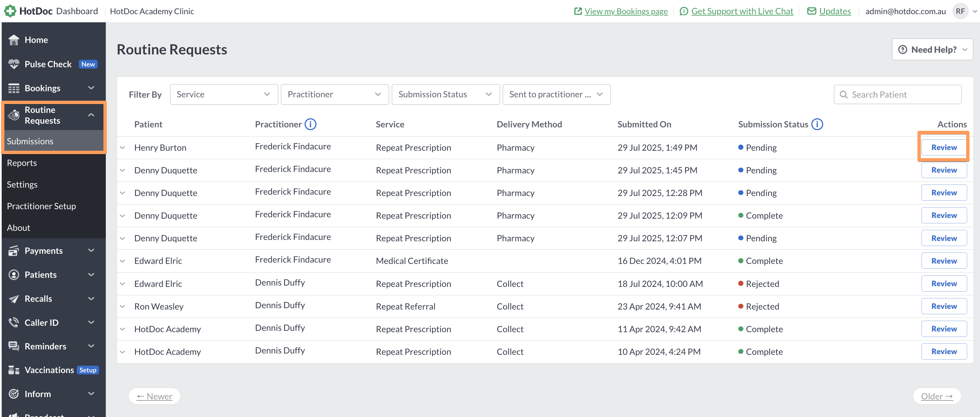Click the HotDoc logo icon

tap(10, 11)
